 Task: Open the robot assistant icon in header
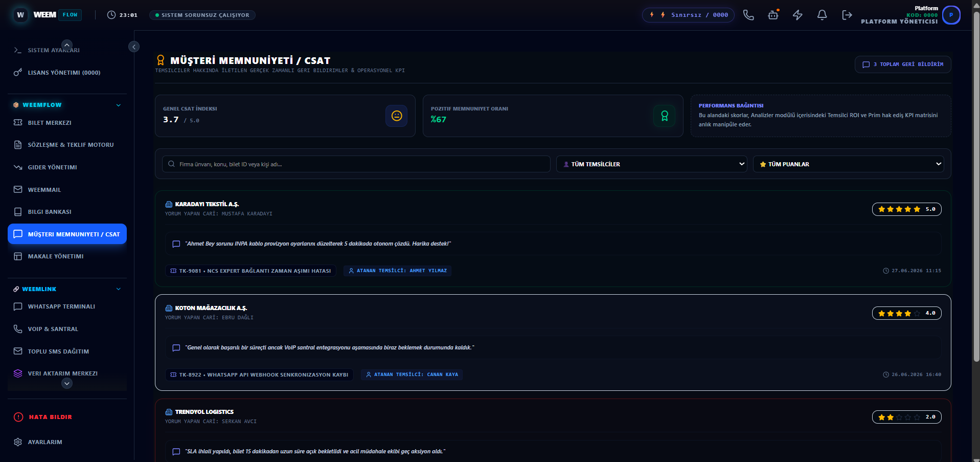(773, 15)
